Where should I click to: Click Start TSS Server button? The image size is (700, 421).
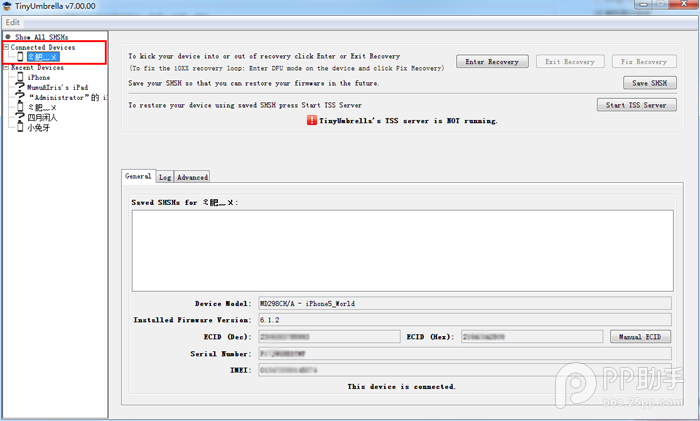pyautogui.click(x=636, y=105)
